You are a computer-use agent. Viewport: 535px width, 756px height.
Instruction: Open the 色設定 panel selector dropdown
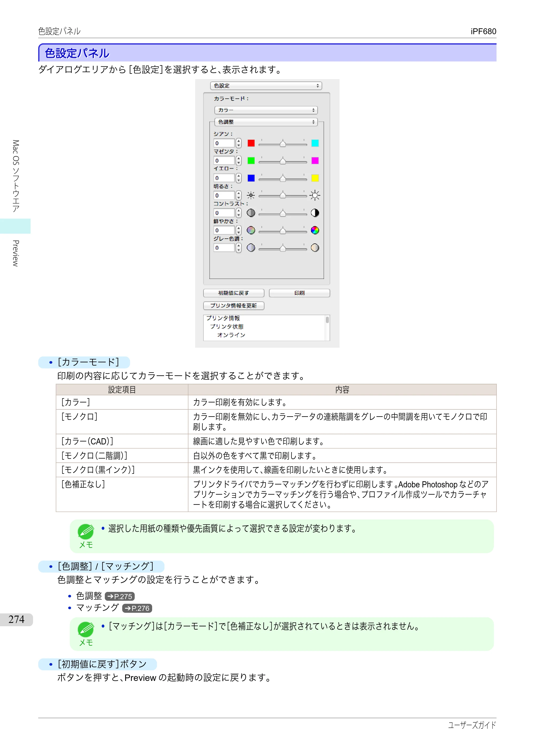266,86
